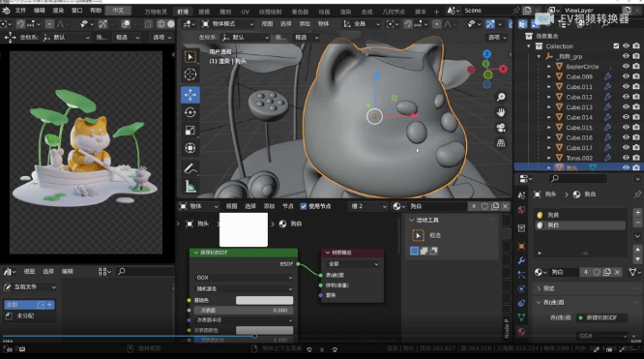Pin the Scene with pin icon
The height and width of the screenshot is (359, 644).
(516, 11)
